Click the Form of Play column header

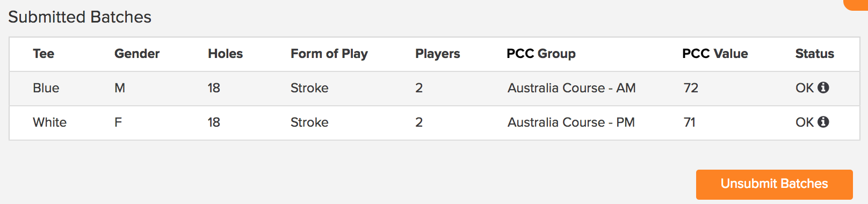(329, 54)
